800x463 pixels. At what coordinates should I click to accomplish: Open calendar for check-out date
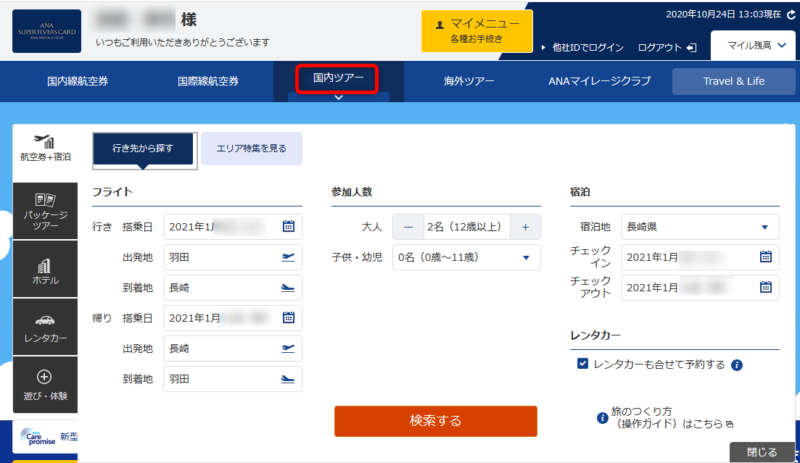click(765, 287)
